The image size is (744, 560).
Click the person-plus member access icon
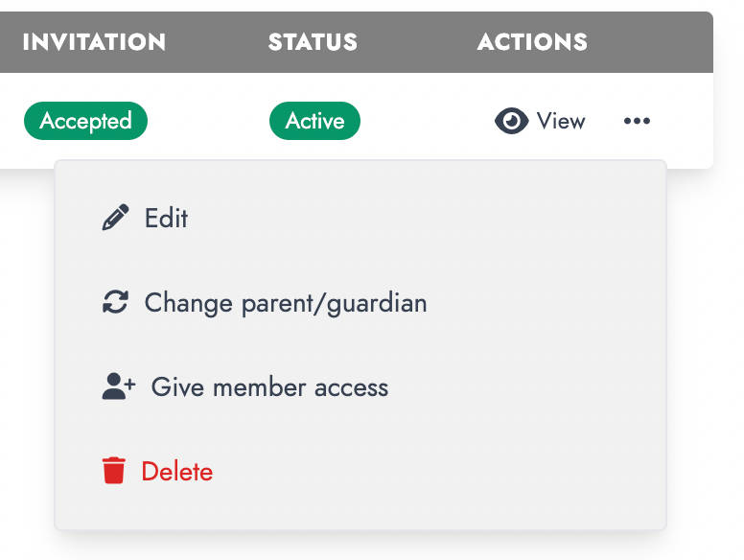[x=119, y=386]
